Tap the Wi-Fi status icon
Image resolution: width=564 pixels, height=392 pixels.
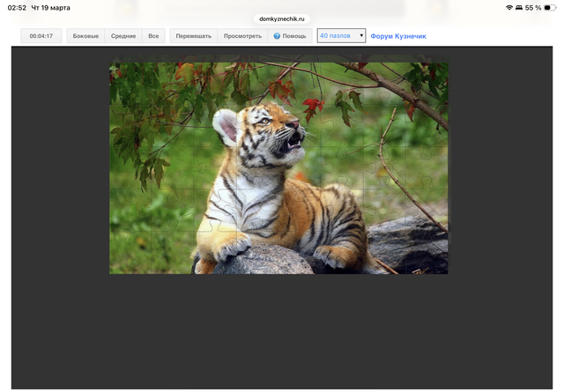pos(508,7)
